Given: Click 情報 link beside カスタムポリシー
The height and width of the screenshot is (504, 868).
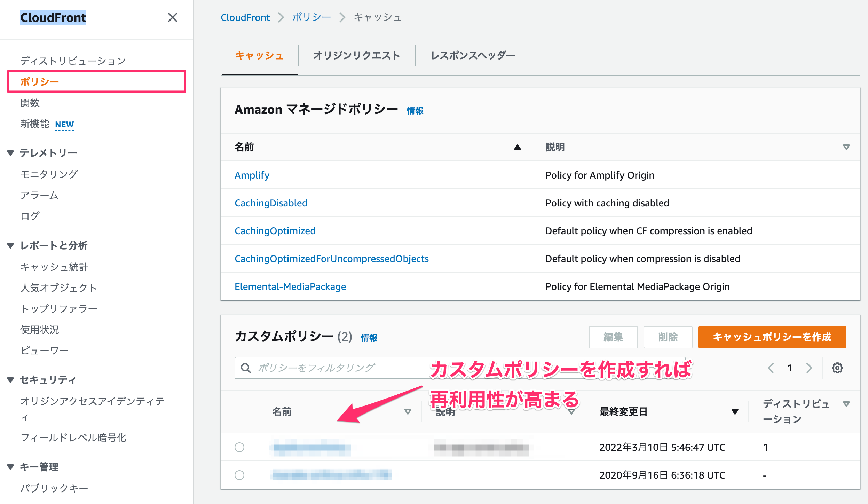Looking at the screenshot, I should (369, 338).
